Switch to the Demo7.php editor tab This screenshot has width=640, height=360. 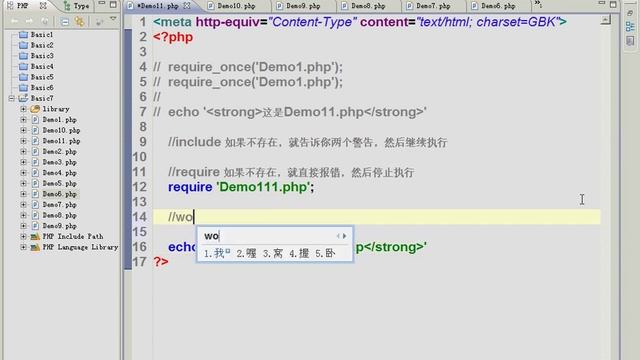429,6
